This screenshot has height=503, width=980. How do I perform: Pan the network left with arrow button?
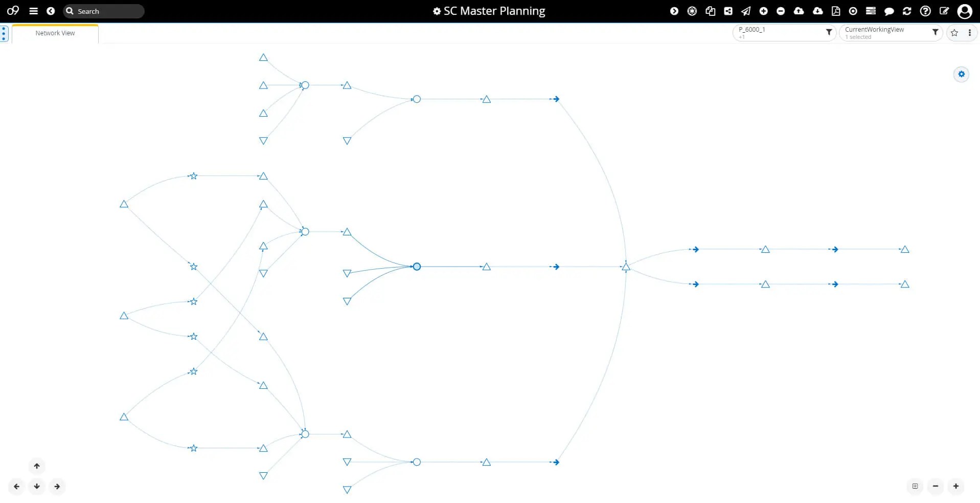point(16,487)
